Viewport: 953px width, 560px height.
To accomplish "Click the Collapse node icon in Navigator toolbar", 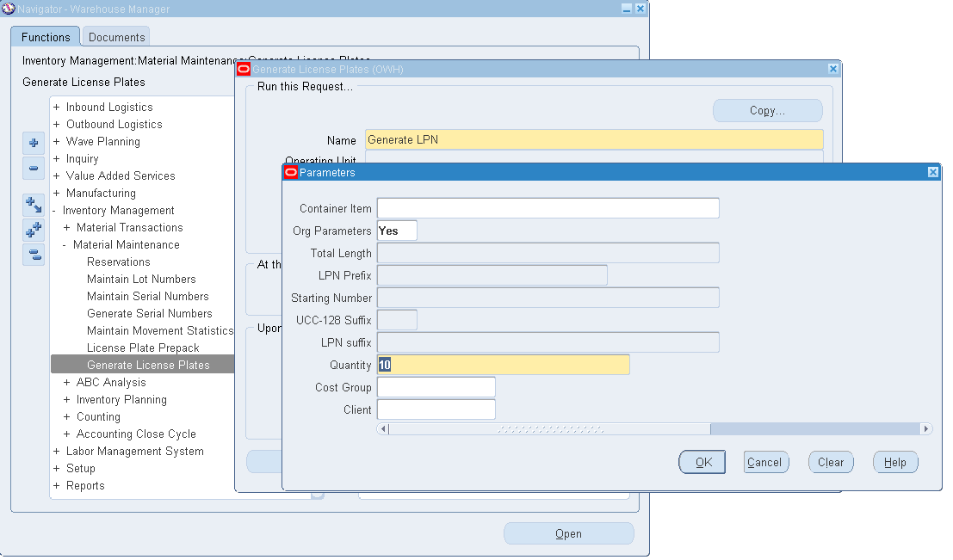I will [33, 169].
